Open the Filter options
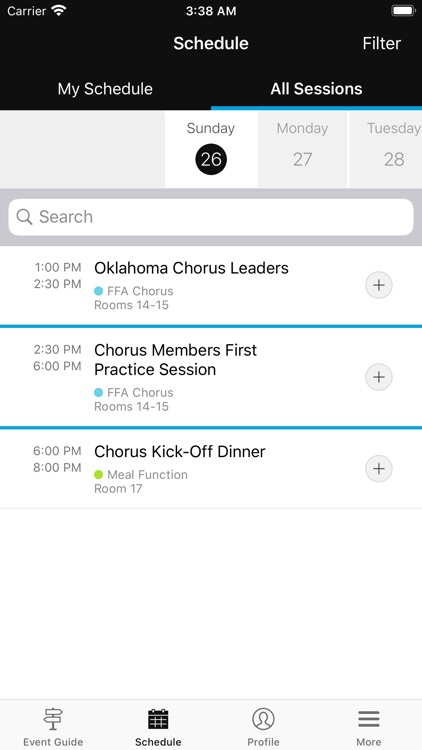422x750 pixels. click(381, 44)
